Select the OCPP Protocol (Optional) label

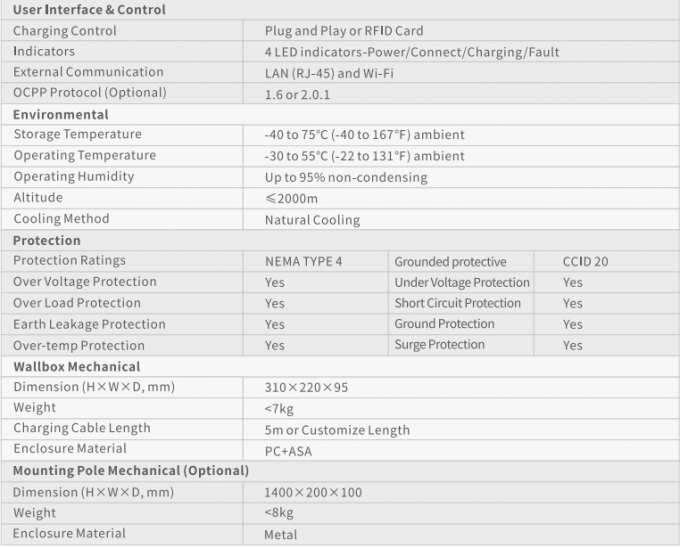[x=90, y=93]
